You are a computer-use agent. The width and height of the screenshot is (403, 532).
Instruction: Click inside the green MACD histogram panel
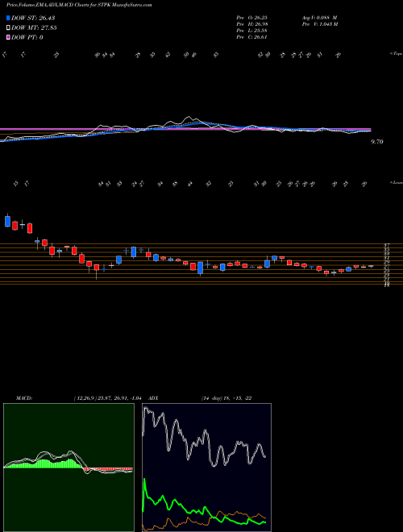pyautogui.click(x=69, y=468)
